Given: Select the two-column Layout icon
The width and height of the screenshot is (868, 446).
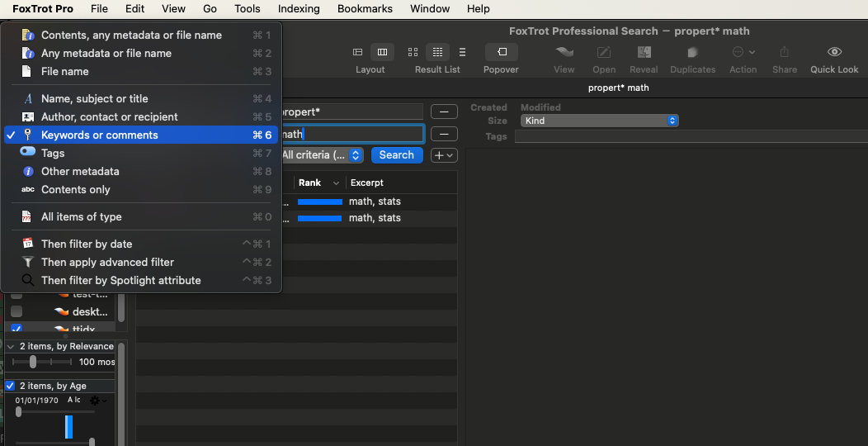Looking at the screenshot, I should click(382, 52).
